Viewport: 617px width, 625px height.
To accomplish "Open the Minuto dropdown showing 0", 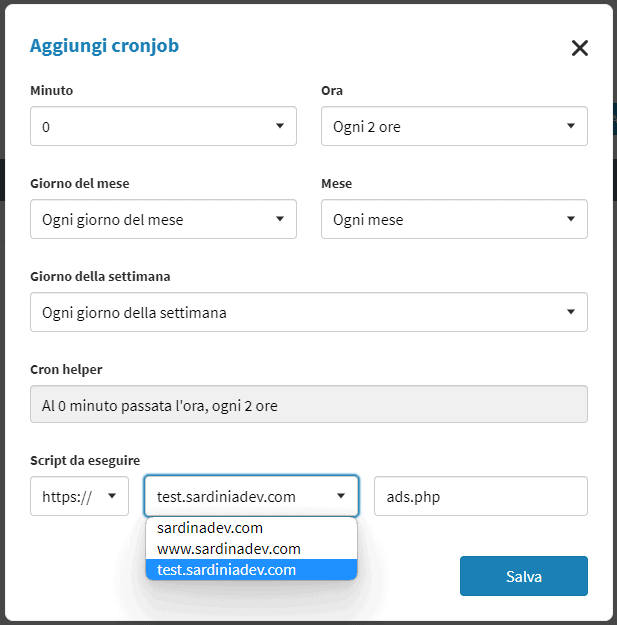I will (x=163, y=127).
